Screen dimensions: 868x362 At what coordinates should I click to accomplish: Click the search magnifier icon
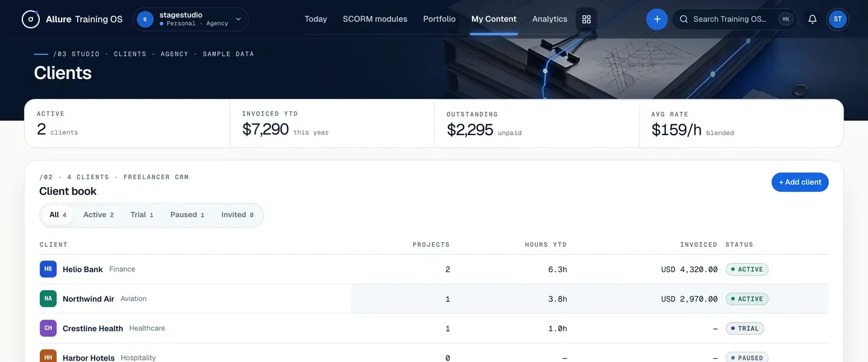point(684,19)
